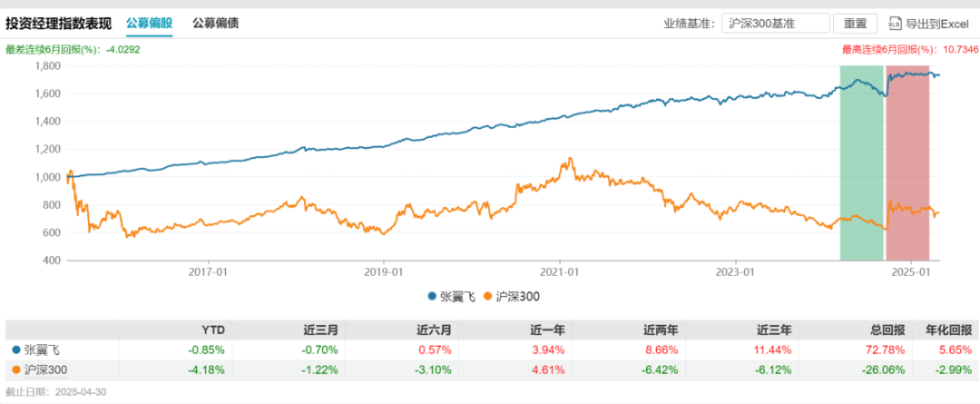The image size is (980, 404).
Task: Click the 年化回报 column header
Action: coord(947,330)
